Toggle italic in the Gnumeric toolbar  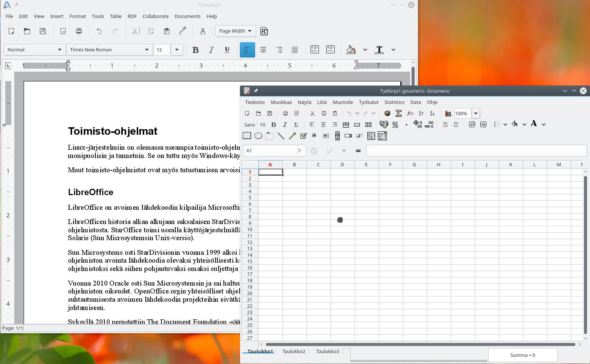[x=285, y=125]
